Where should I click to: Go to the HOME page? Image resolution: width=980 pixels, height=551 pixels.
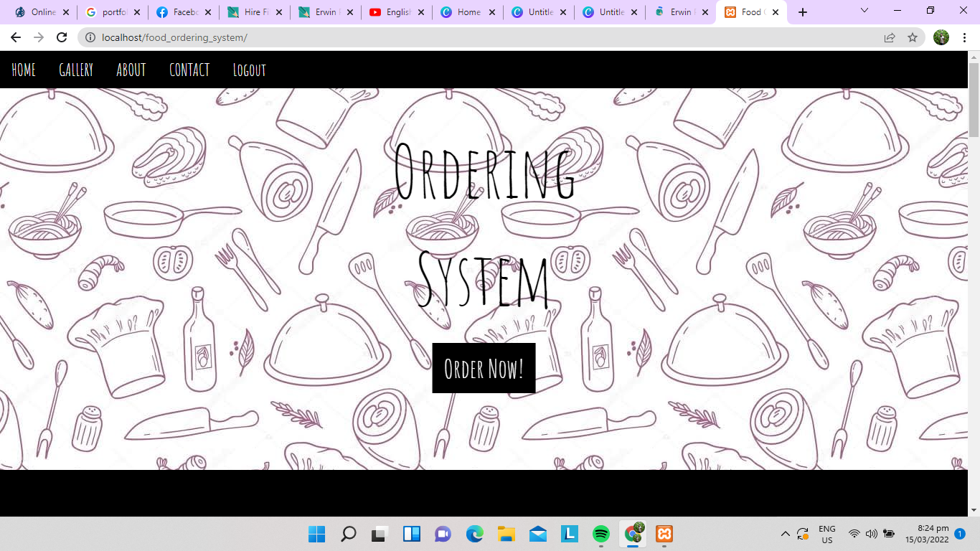pos(24,70)
